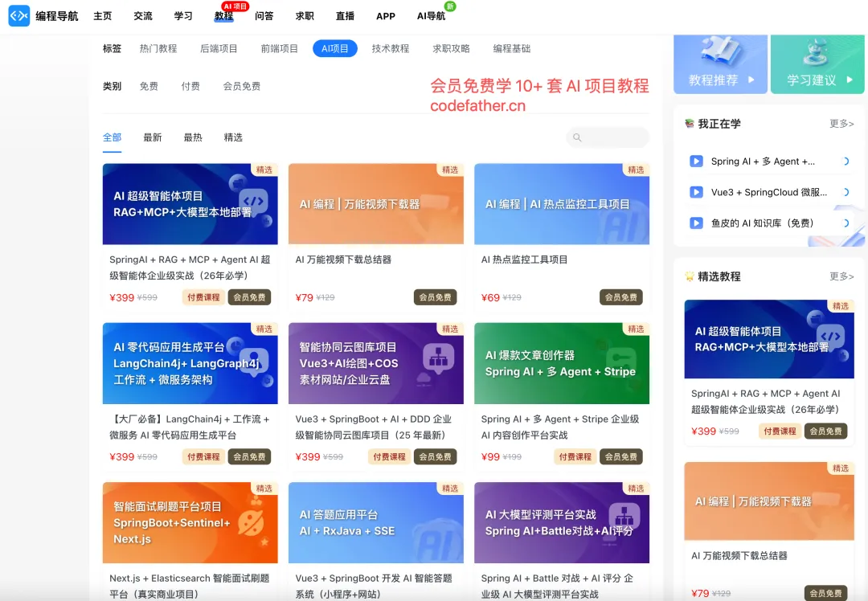Open APP in top navigation
Screen dimensions: 868x601
tap(385, 16)
